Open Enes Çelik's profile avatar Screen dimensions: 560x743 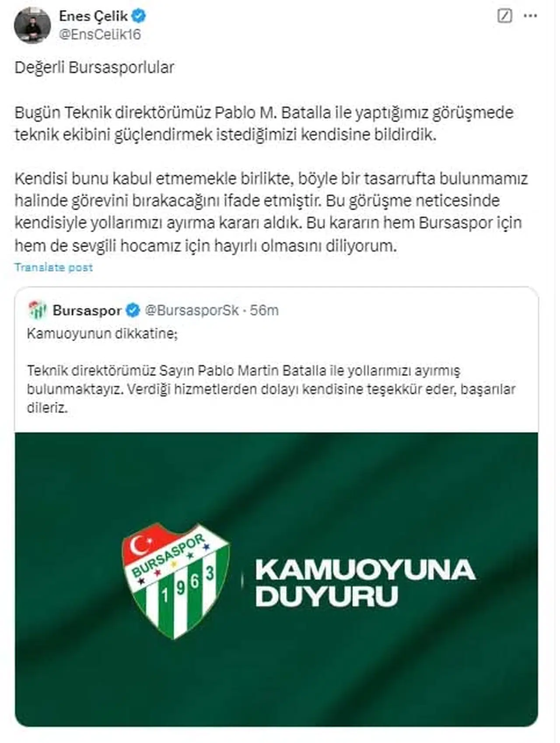click(x=32, y=25)
